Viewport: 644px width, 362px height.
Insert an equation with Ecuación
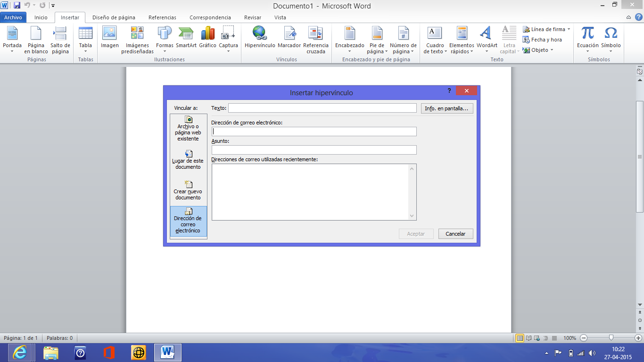click(x=587, y=40)
